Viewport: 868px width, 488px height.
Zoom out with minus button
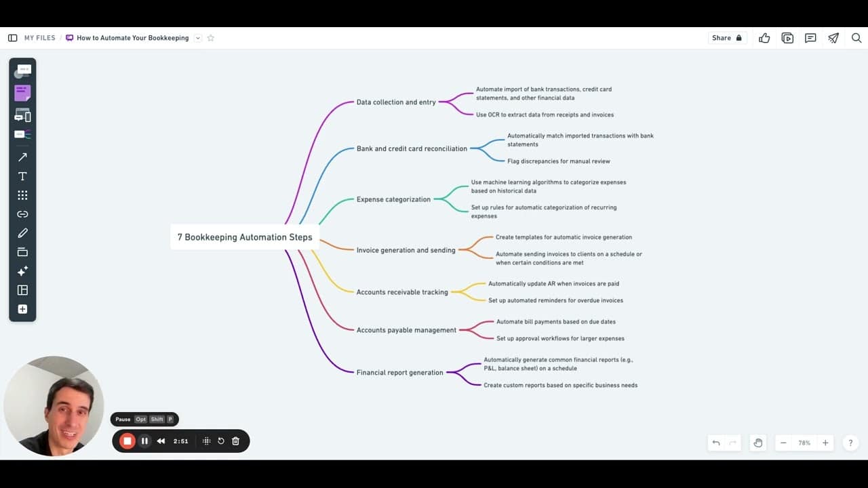(783, 443)
